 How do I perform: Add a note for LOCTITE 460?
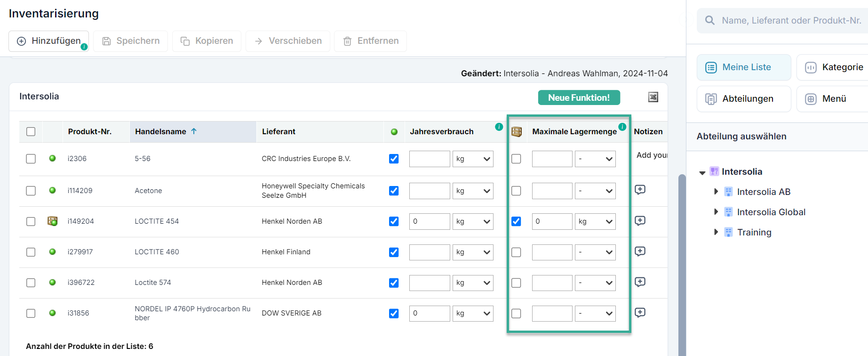point(640,251)
